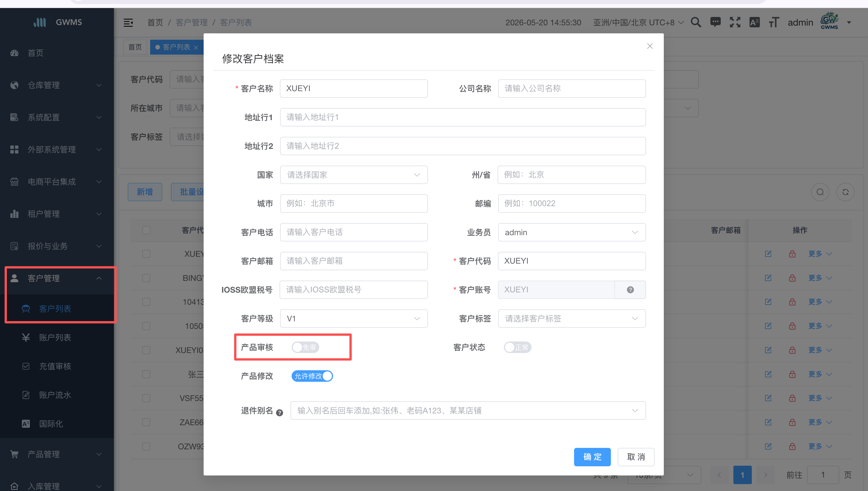Click the table search toggle round icon

coord(820,192)
